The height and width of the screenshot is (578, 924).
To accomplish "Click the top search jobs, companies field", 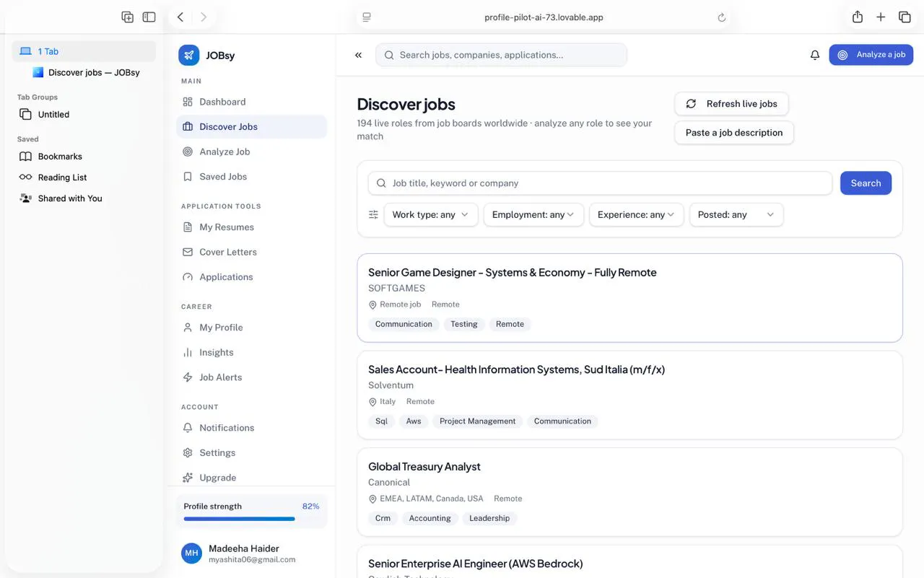I will [501, 55].
